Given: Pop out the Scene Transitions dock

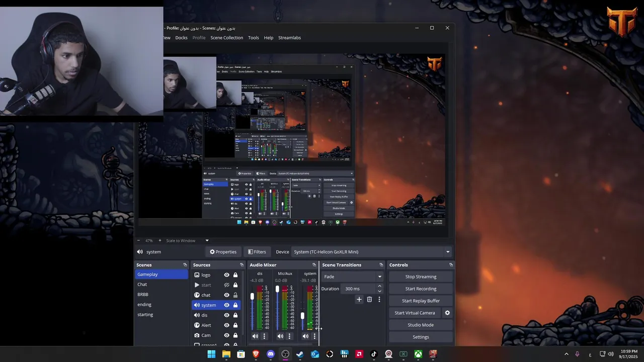Looking at the screenshot, I should [x=381, y=265].
